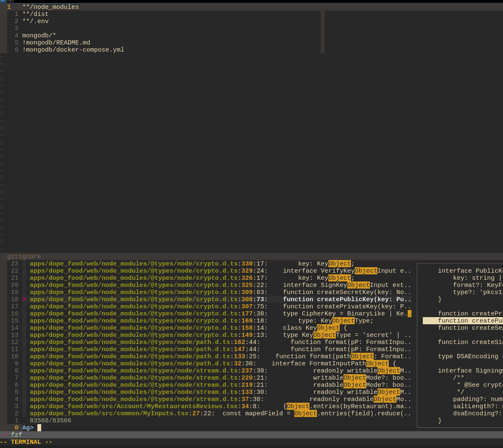The height and width of the screenshot is (448, 503).
Task: Select path.d.ts:162:44 format result
Action: click(220, 342)
